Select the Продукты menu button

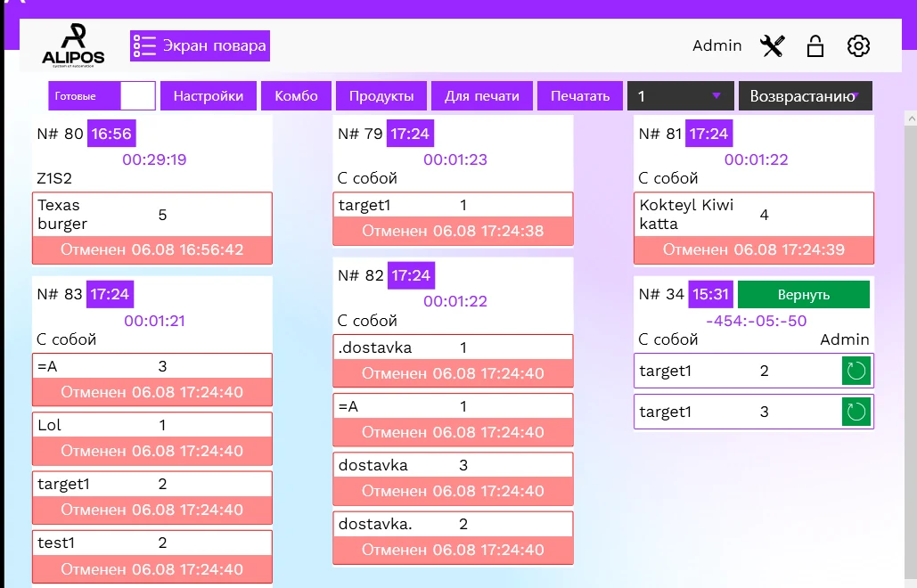click(381, 96)
